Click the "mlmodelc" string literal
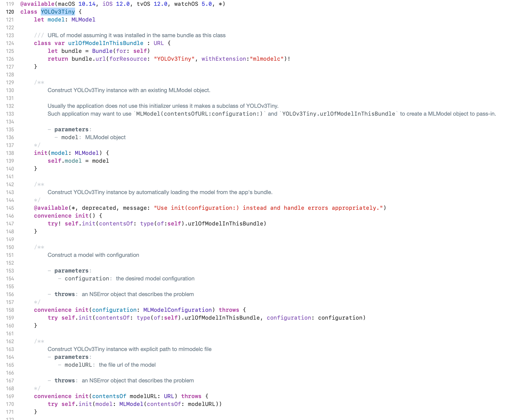The width and height of the screenshot is (526, 420). click(267, 59)
